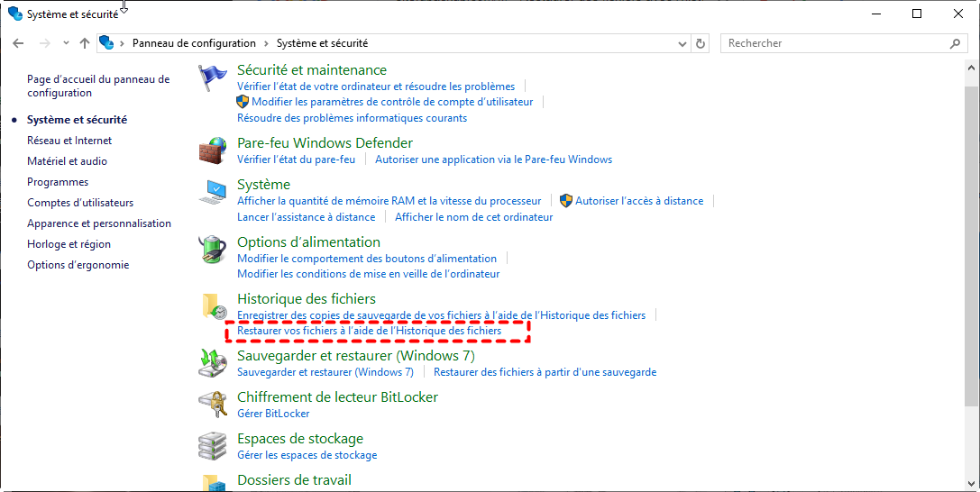Click the vertical scrollbar thumb
Viewport: 980px width, 492px height.
click(x=972, y=247)
